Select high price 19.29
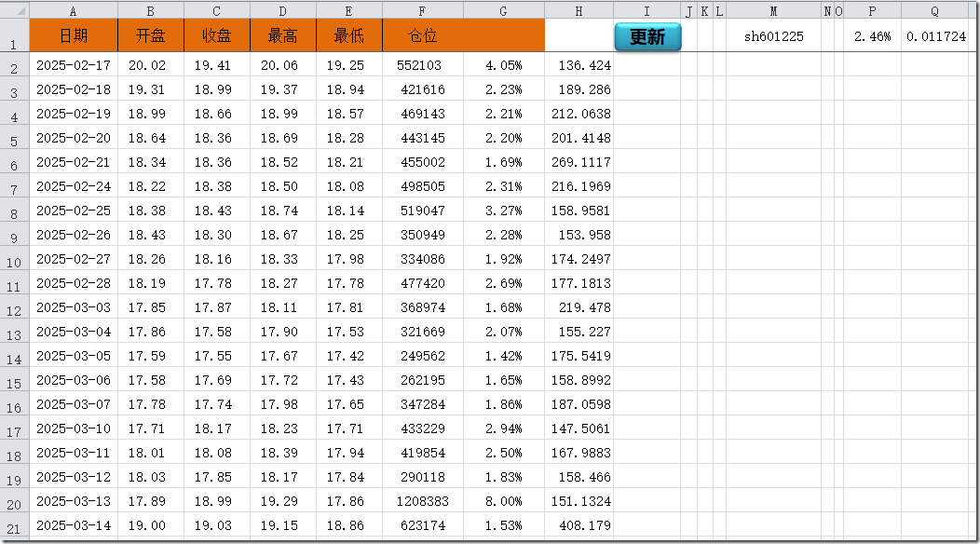 click(283, 501)
